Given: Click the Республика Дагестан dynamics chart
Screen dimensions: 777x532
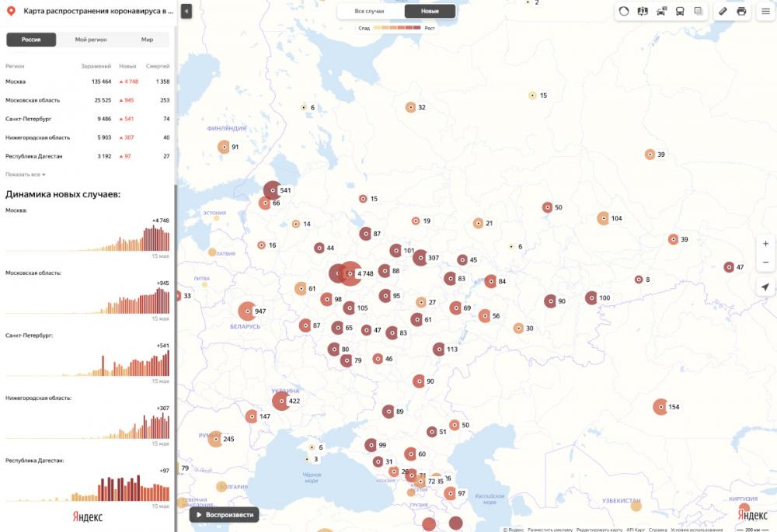Looking at the screenshot, I should coord(87,488).
